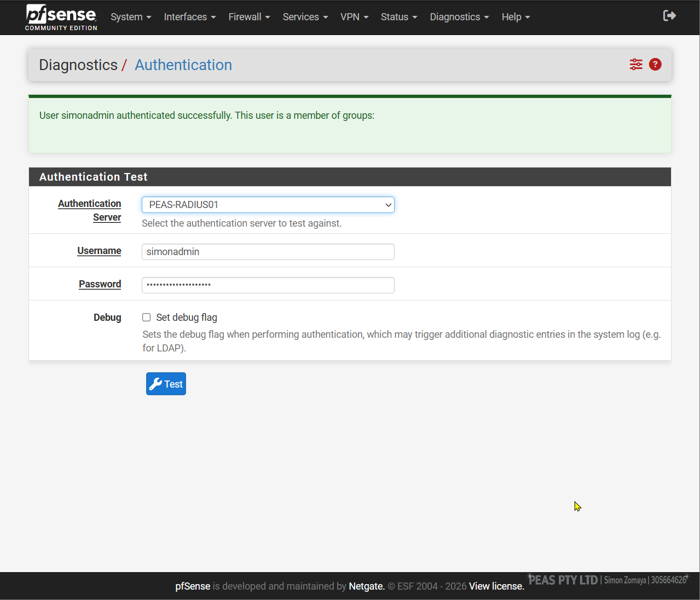Viewport: 700px width, 600px height.
Task: Enable the Set debug flag checkbox
Action: pos(147,318)
